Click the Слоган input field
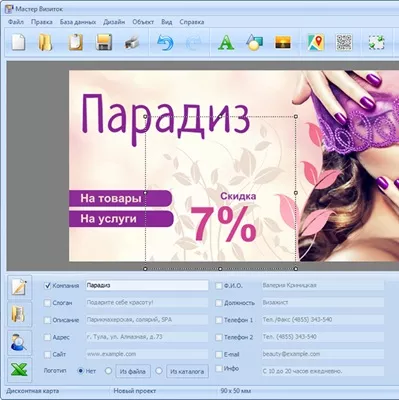 click(147, 302)
